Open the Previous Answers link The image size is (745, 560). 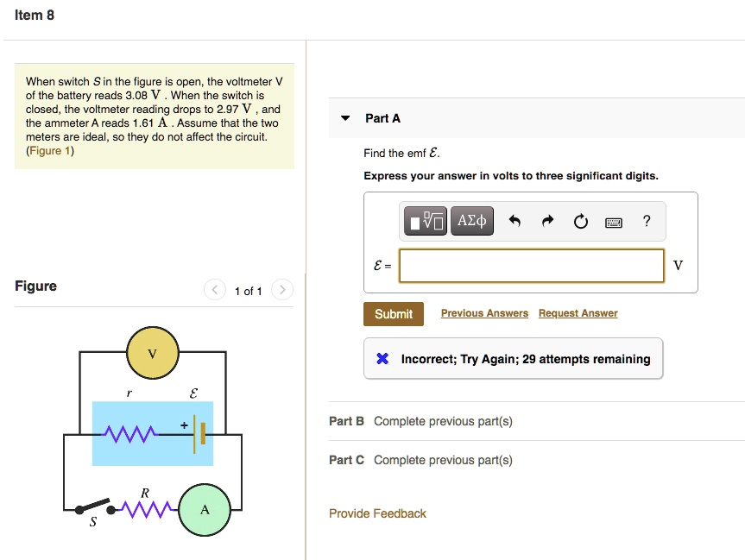coord(484,313)
